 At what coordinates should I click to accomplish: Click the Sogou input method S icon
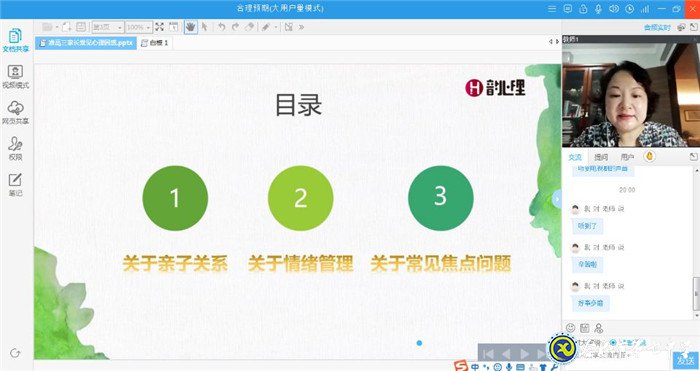(x=461, y=366)
